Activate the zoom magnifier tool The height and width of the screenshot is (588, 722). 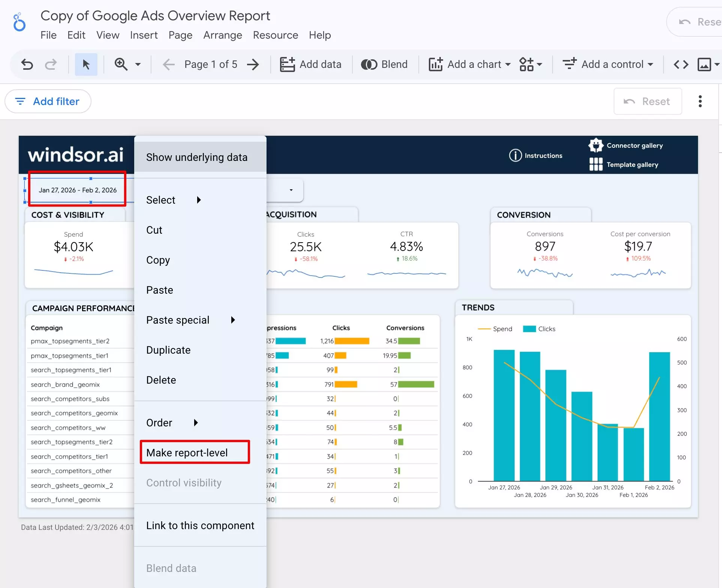point(121,64)
